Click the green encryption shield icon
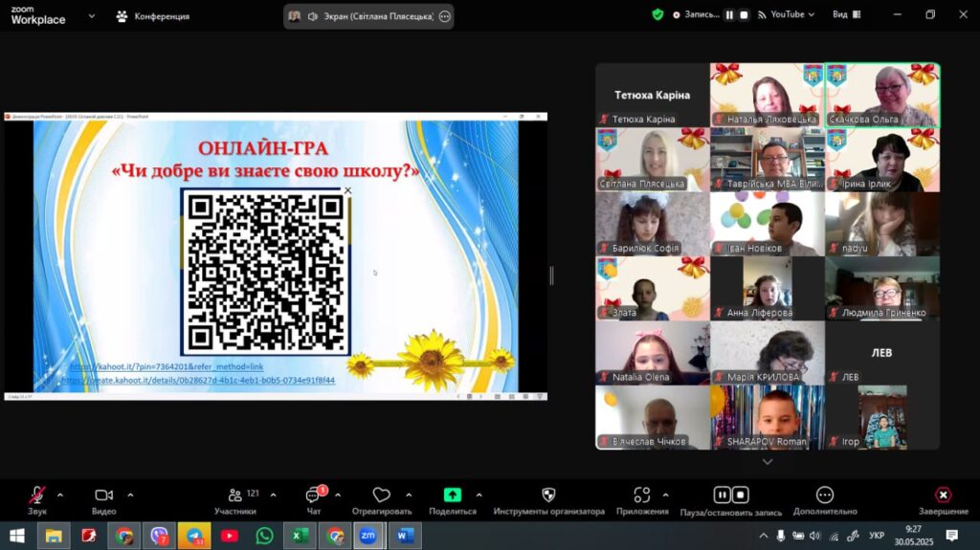Viewport: 980px width, 550px height. tap(657, 14)
